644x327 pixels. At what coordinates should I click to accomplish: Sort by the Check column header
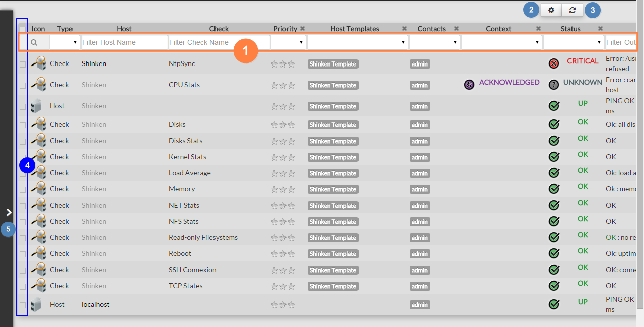[219, 29]
